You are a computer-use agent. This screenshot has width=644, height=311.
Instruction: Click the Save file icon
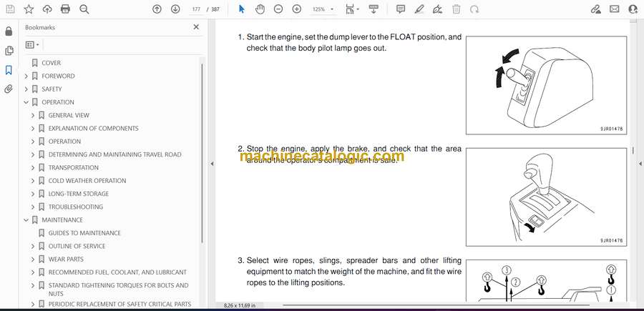(x=10, y=9)
